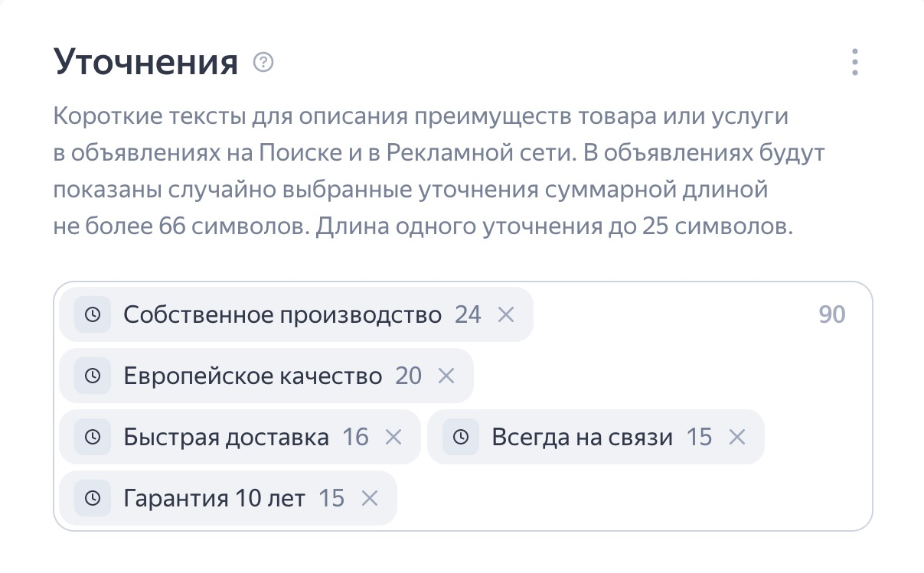This screenshot has width=924, height=573.
Task: Remove the Собственное производство clarification
Action: tap(505, 314)
